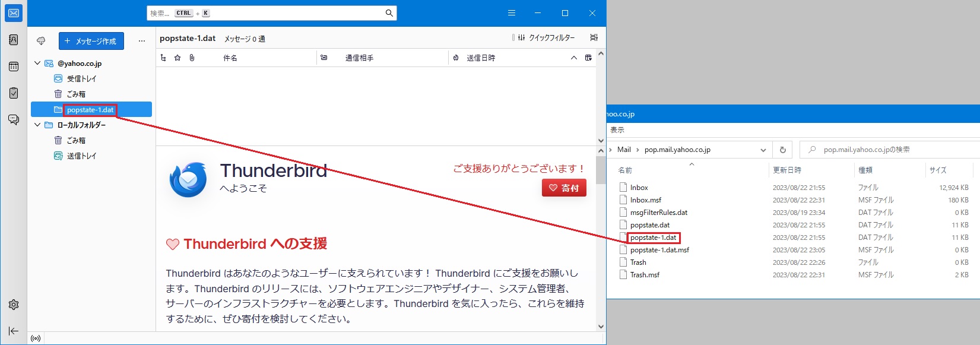
Task: Click the get messages cloud icon
Action: click(41, 41)
